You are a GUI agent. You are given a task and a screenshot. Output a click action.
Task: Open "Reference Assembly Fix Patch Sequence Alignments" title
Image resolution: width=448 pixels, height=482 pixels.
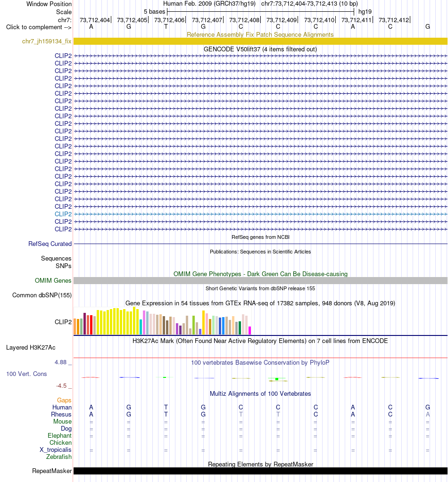click(x=260, y=34)
